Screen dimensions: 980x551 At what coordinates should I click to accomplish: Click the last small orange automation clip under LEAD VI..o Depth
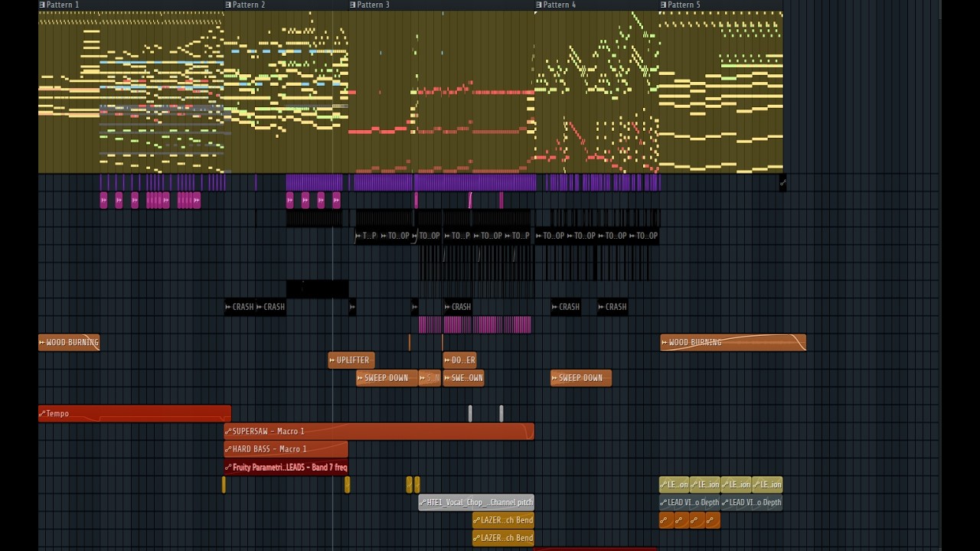tap(713, 520)
